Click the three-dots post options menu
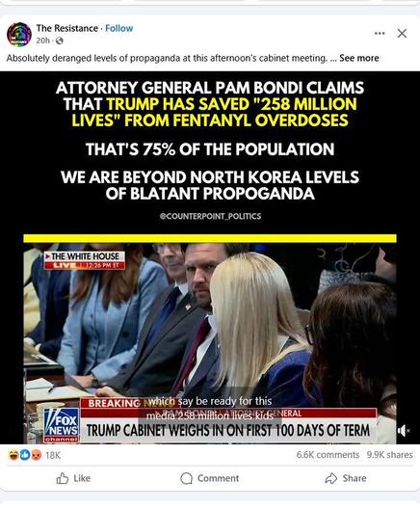 (380, 33)
